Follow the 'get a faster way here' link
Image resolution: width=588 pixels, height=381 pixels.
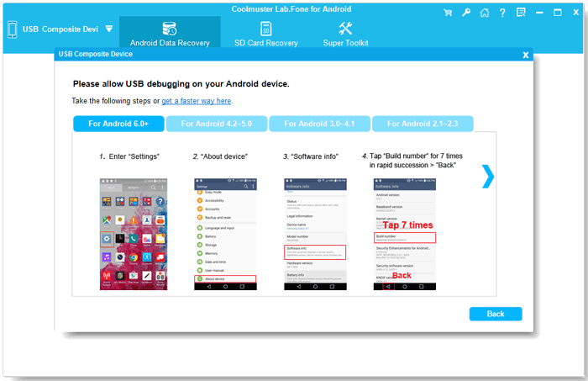196,101
